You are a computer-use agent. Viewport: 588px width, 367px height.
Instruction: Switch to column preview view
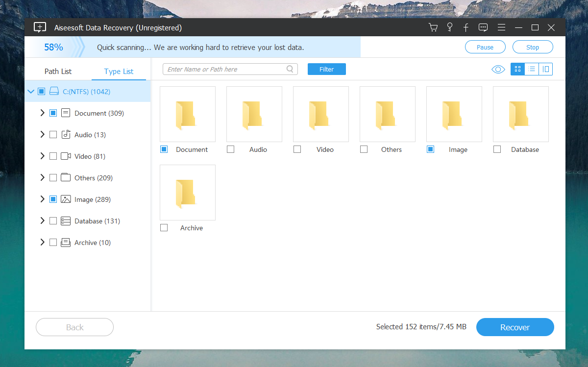coord(545,69)
